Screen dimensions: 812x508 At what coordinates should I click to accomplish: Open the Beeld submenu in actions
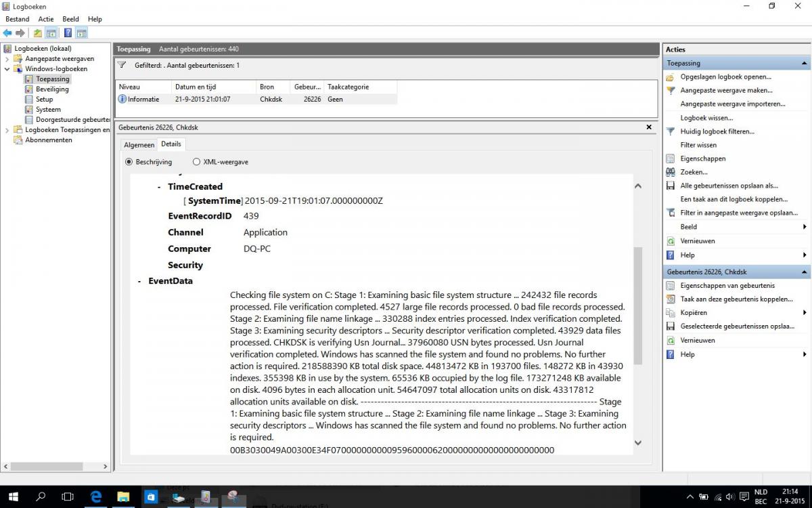pos(688,227)
